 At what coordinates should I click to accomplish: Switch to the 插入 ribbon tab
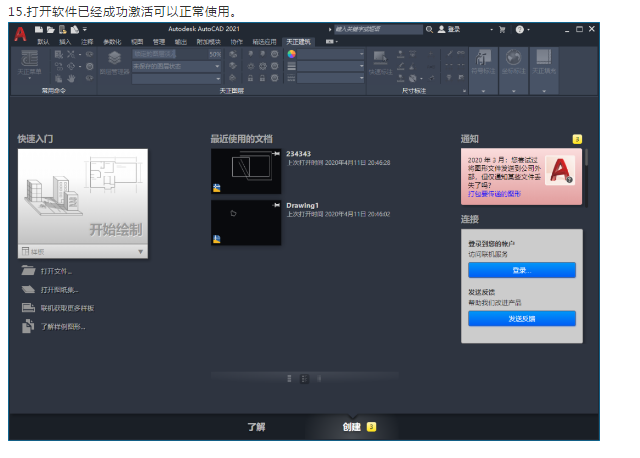65,42
